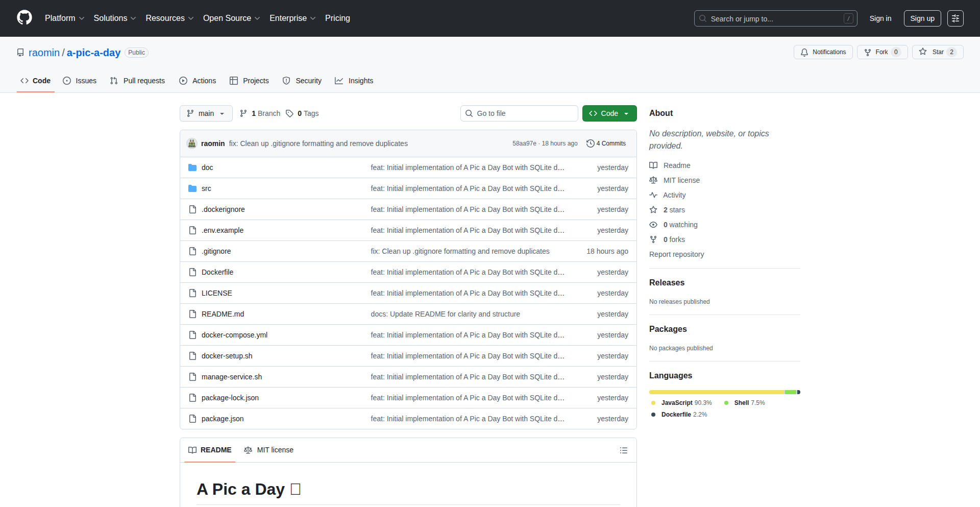Open the Enterprise dropdown menu
The image size is (980, 507).
[x=292, y=18]
